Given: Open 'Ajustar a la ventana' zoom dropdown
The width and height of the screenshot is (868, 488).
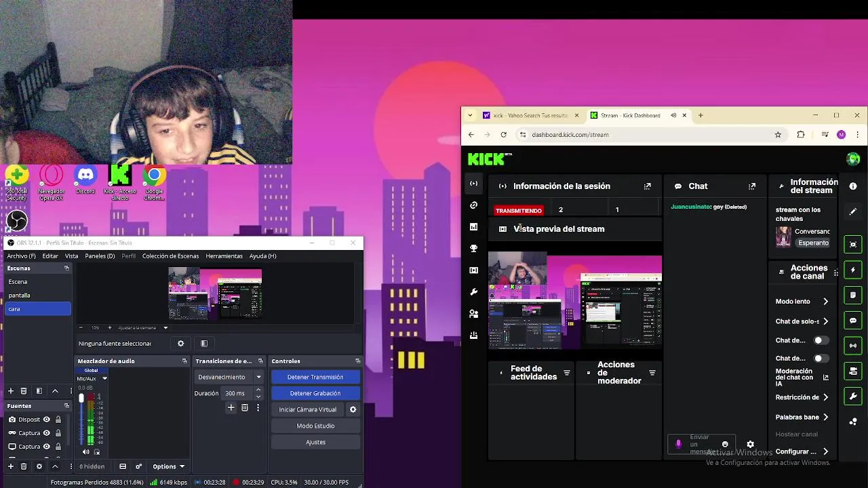Looking at the screenshot, I should (x=165, y=327).
